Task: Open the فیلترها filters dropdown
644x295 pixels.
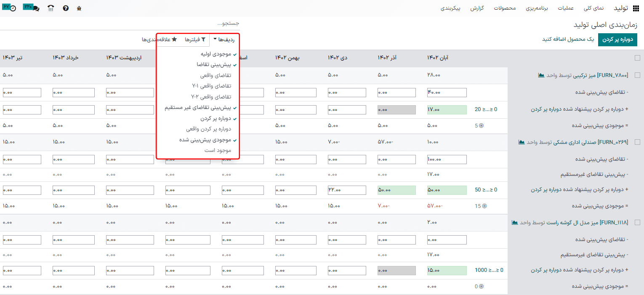Action: [x=195, y=40]
